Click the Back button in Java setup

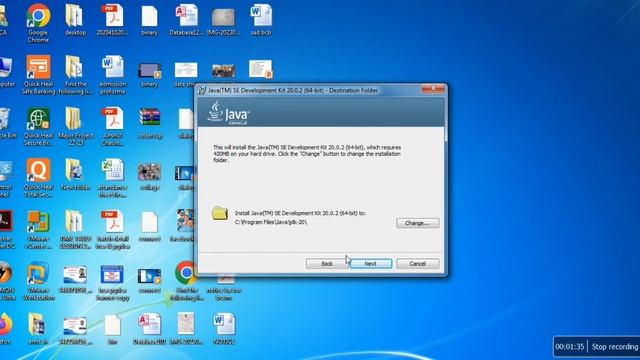click(327, 264)
